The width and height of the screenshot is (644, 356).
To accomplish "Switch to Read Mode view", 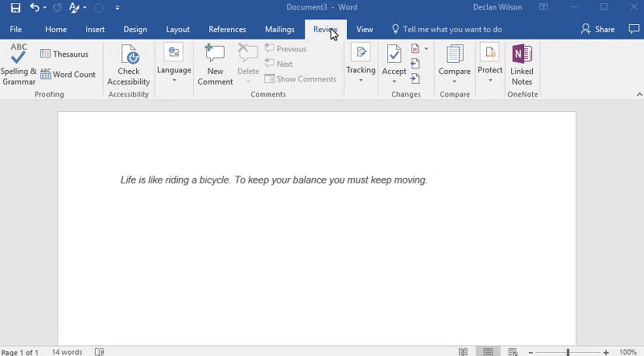I will (464, 352).
